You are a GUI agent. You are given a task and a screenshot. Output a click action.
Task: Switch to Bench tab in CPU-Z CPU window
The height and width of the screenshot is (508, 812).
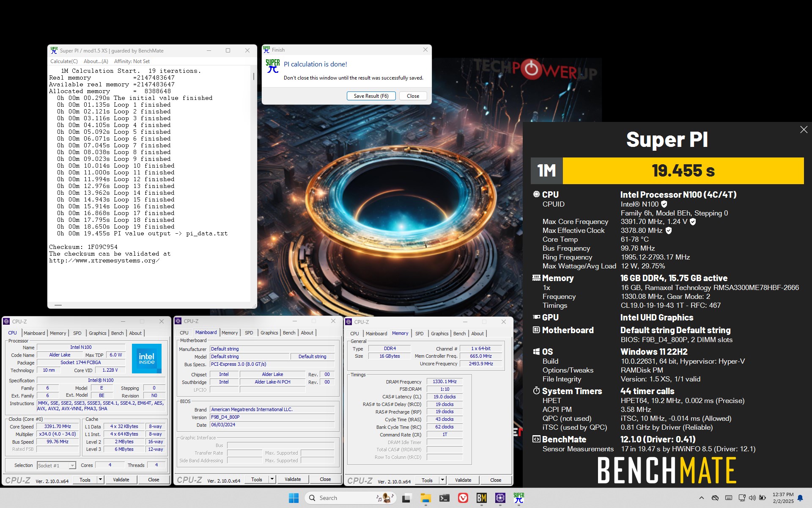tap(117, 333)
